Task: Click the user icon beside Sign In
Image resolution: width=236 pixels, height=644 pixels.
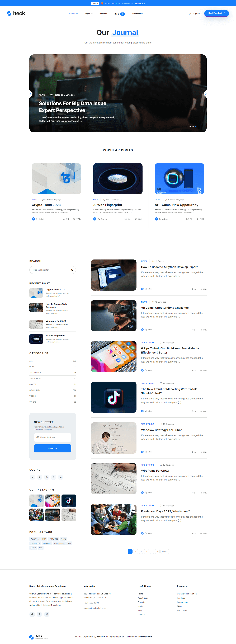Action: 190,14
